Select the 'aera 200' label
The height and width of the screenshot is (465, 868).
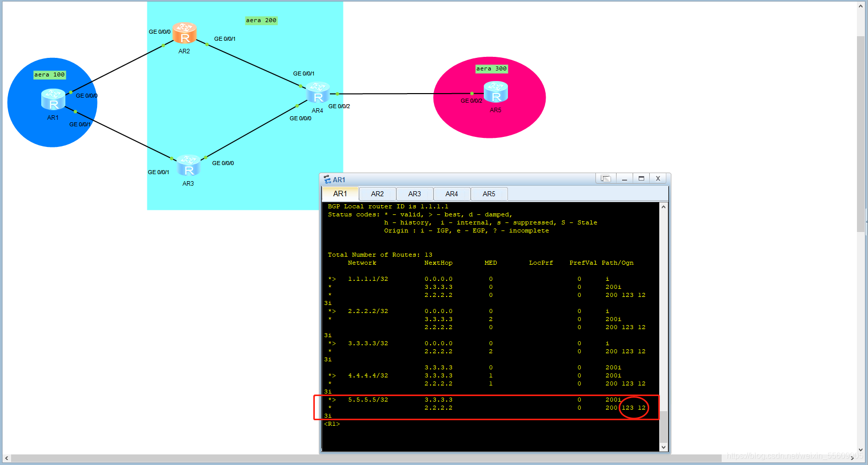pos(261,20)
